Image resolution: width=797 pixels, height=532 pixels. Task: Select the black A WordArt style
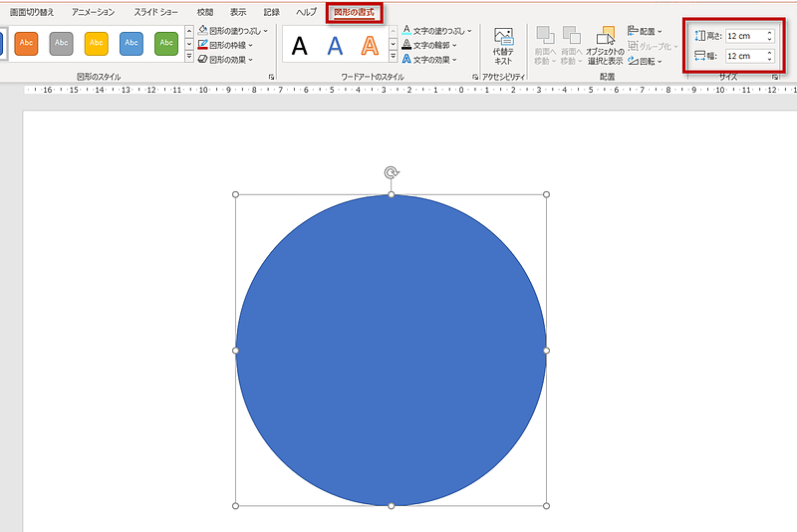point(300,46)
